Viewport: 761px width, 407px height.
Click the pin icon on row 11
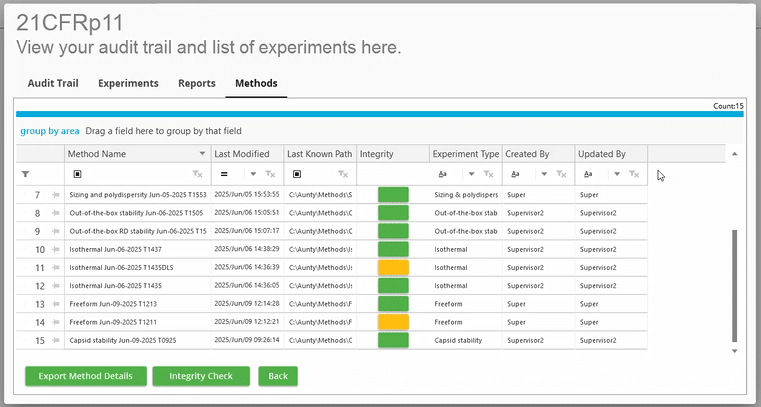(56, 268)
